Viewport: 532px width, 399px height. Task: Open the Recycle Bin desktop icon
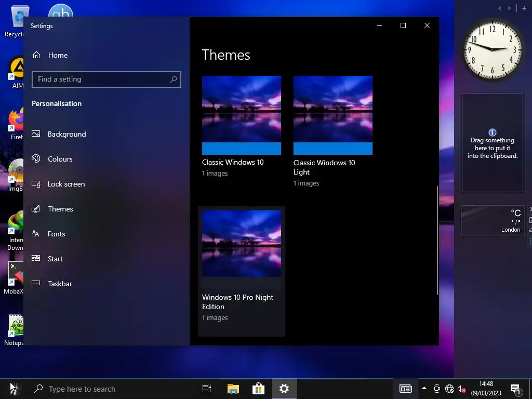(x=15, y=21)
